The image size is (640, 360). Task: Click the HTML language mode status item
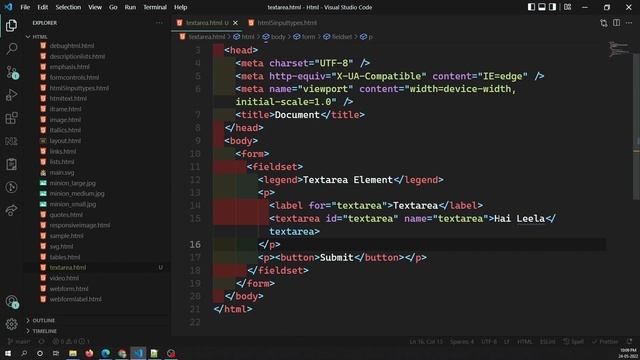(x=524, y=341)
